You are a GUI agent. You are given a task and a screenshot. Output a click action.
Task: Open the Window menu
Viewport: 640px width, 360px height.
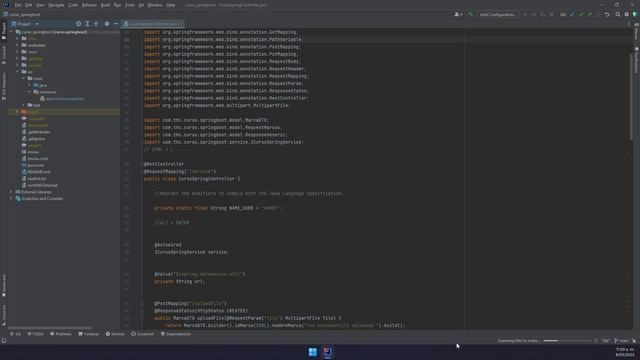[x=155, y=5]
